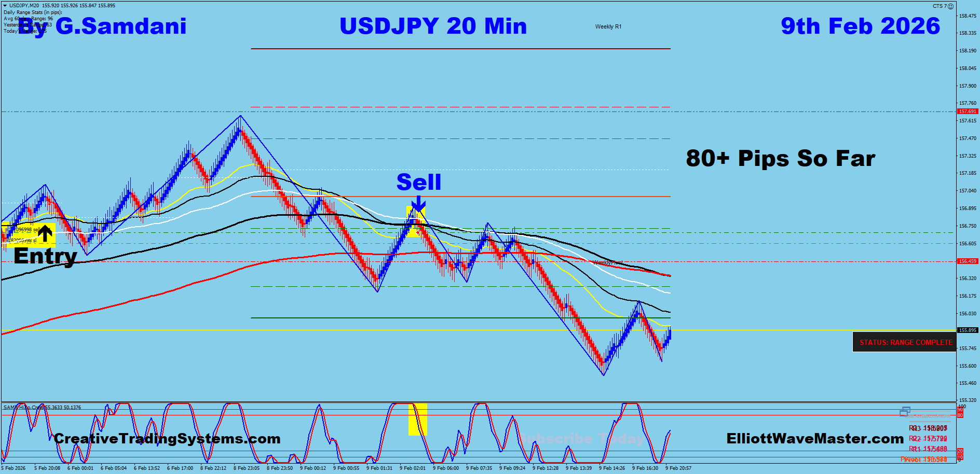Viewport: 980px width, 474px height.
Task: Select the red 157.691 price label
Action: coord(968,111)
